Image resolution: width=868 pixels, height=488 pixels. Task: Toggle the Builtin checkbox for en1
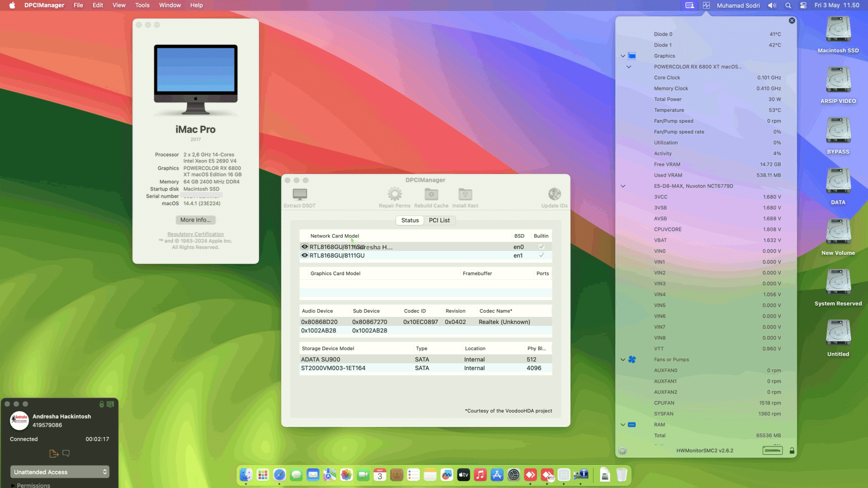tap(541, 255)
